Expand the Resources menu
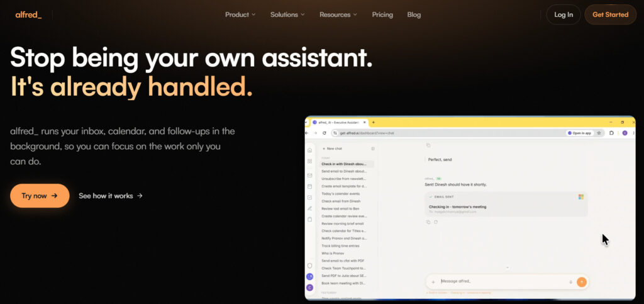The width and height of the screenshot is (644, 304). pyautogui.click(x=338, y=14)
